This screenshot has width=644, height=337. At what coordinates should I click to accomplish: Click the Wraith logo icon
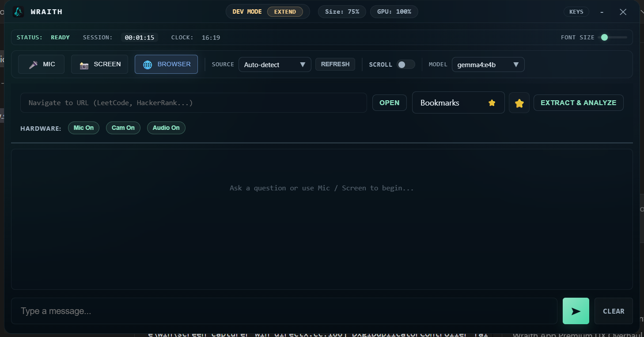[x=18, y=12]
